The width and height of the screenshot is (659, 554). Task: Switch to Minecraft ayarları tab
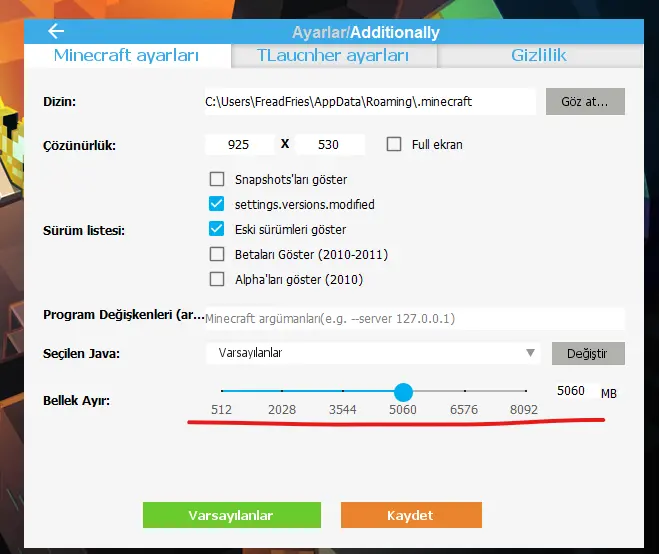pyautogui.click(x=127, y=55)
